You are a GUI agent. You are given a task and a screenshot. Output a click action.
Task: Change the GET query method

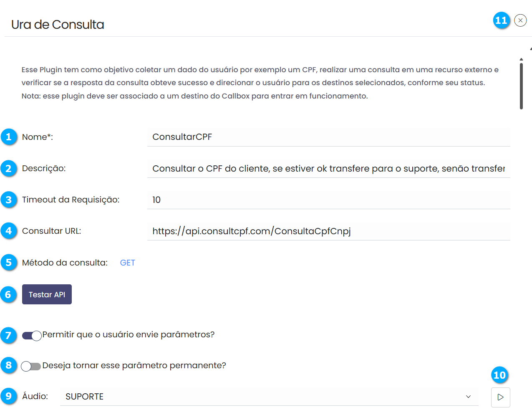(x=127, y=263)
